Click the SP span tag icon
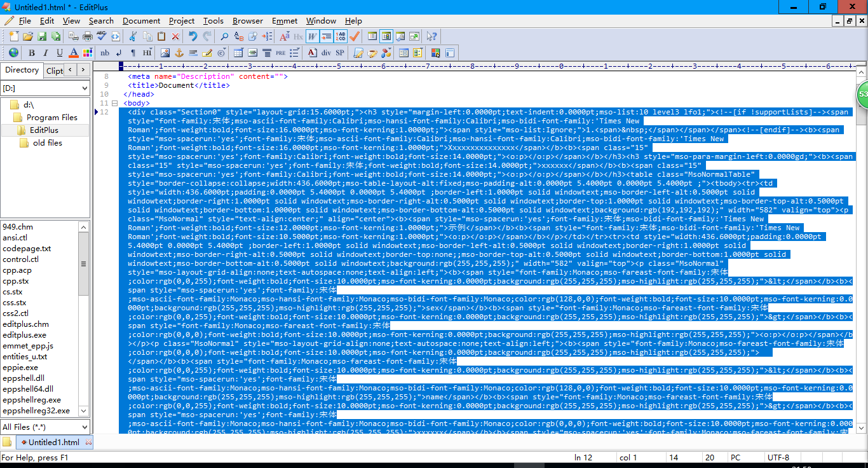The image size is (868, 468). tap(340, 53)
